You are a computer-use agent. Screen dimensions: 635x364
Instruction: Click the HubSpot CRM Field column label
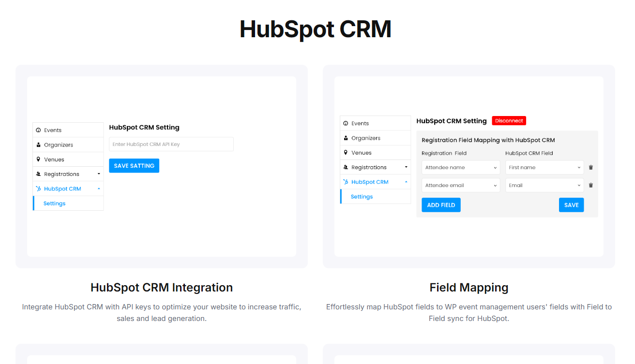pyautogui.click(x=529, y=153)
